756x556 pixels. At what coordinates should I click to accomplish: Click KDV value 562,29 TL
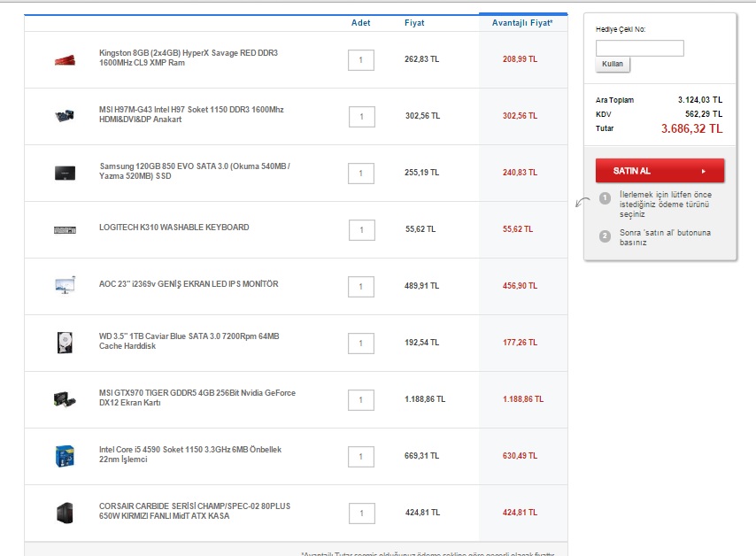click(704, 114)
